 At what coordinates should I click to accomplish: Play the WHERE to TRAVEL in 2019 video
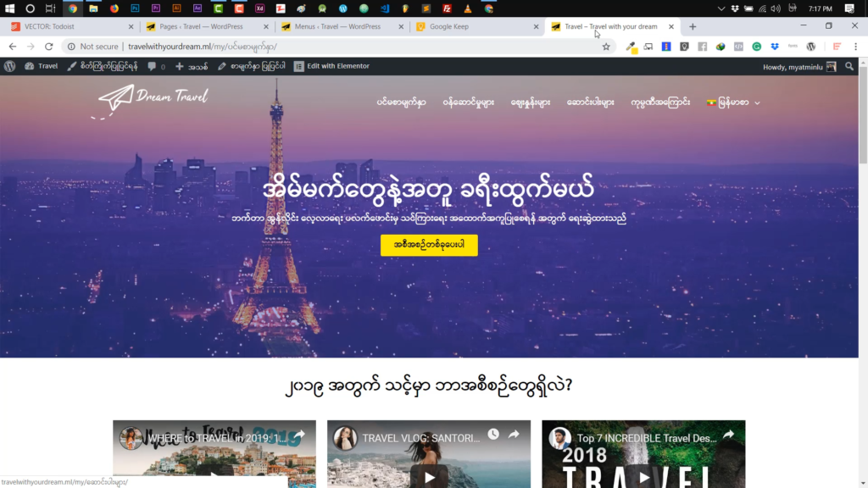(214, 476)
